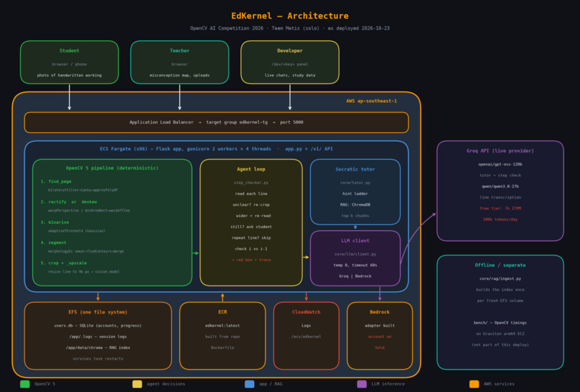Click '/app/data/chroma — RAG index' line

pyautogui.click(x=98, y=347)
